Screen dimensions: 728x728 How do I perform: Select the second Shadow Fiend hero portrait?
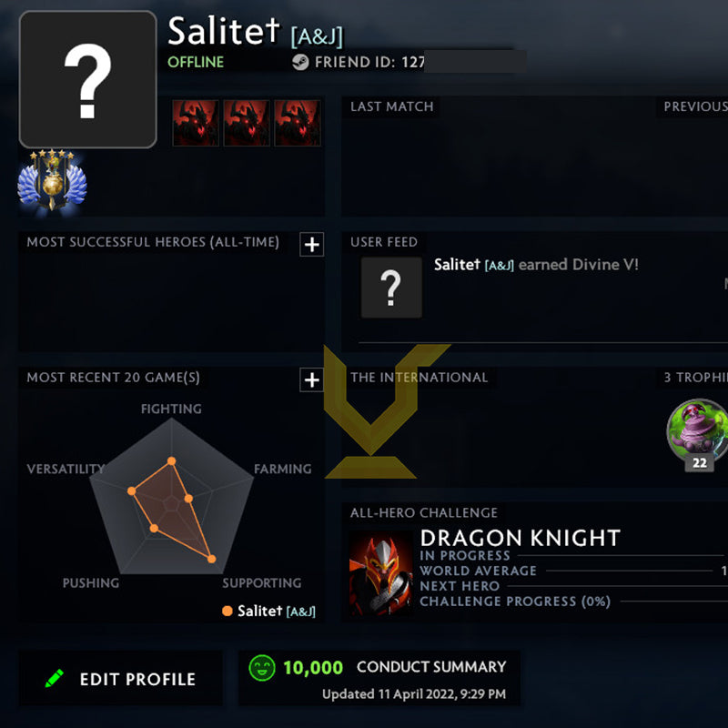point(247,123)
